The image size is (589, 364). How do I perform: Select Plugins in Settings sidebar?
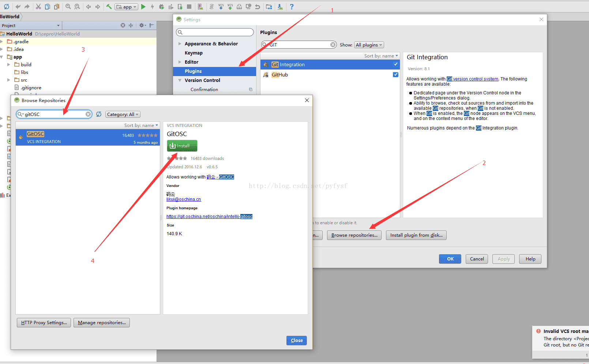(214, 71)
